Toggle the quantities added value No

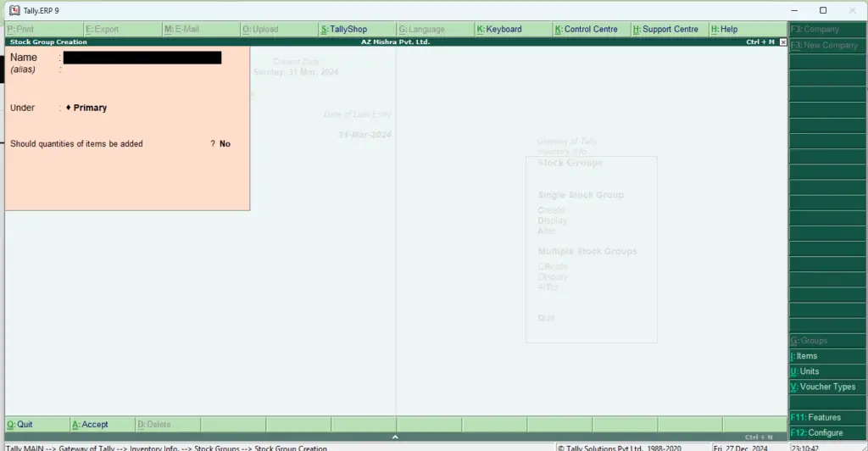225,144
